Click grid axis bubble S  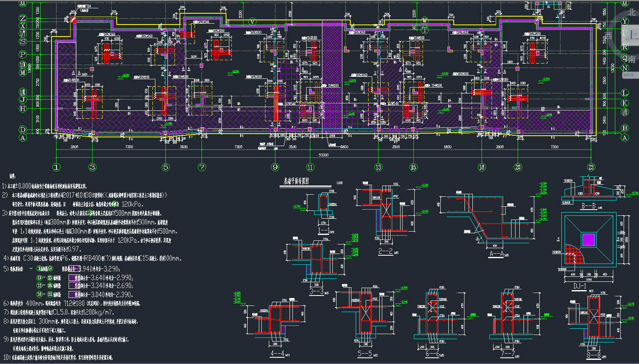pos(23,42)
